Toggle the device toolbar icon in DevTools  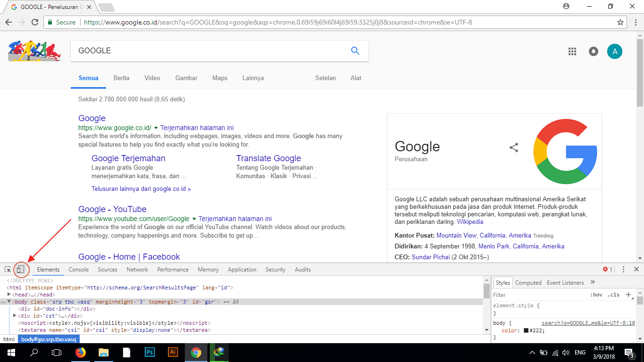[20, 270]
